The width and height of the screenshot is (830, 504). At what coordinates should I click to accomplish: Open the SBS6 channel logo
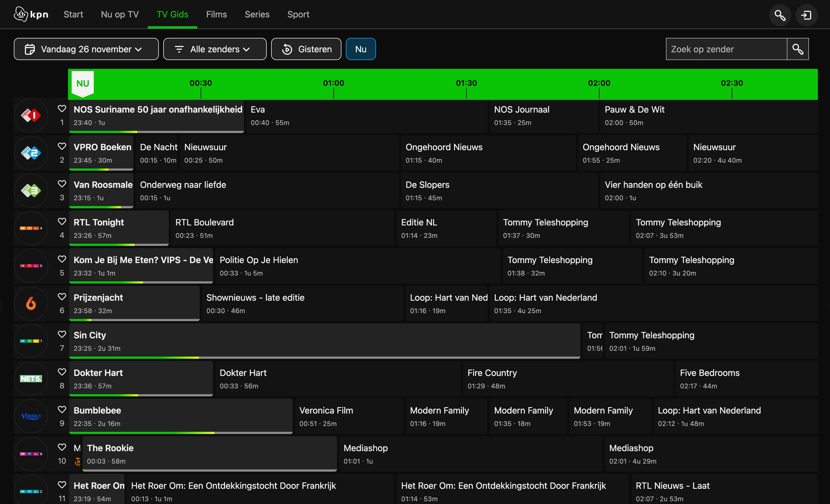[x=31, y=303]
